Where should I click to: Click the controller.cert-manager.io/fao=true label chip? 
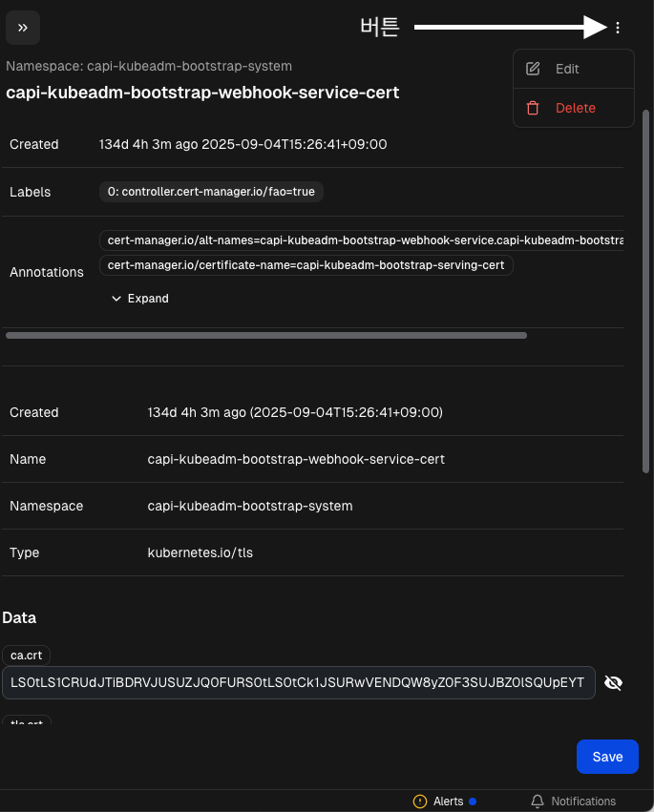pyautogui.click(x=211, y=192)
